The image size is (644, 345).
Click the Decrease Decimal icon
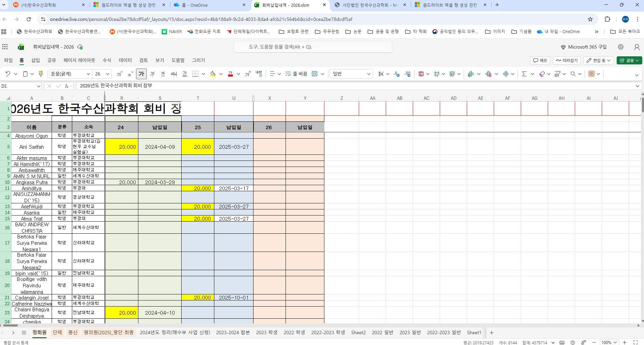click(x=408, y=74)
